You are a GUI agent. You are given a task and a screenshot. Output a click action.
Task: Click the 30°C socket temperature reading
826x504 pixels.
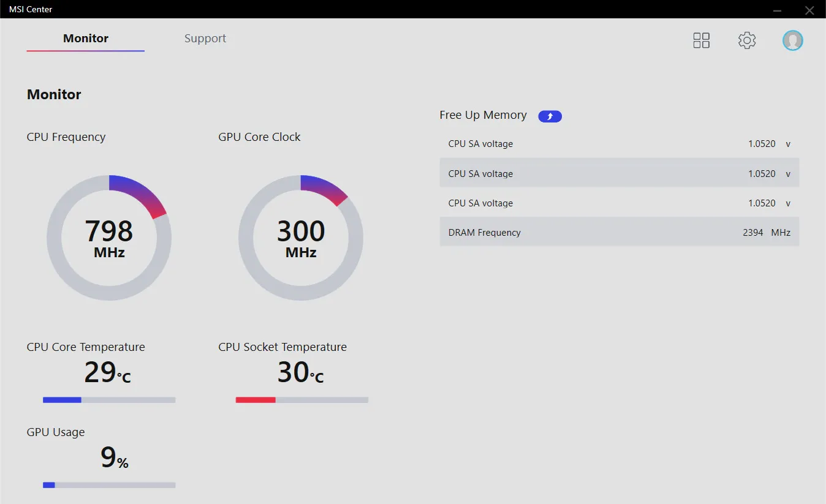(x=300, y=373)
